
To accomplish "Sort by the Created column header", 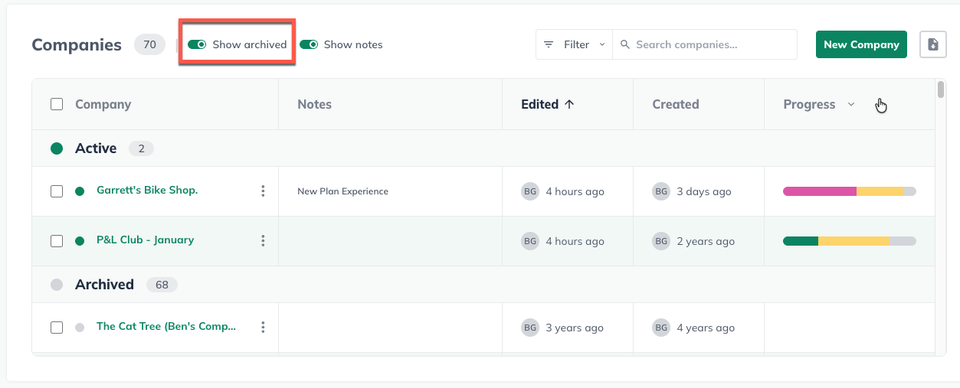I will coord(675,104).
